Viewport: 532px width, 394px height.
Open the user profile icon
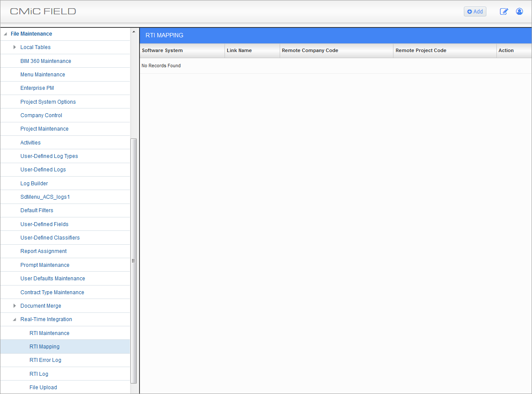click(x=519, y=11)
